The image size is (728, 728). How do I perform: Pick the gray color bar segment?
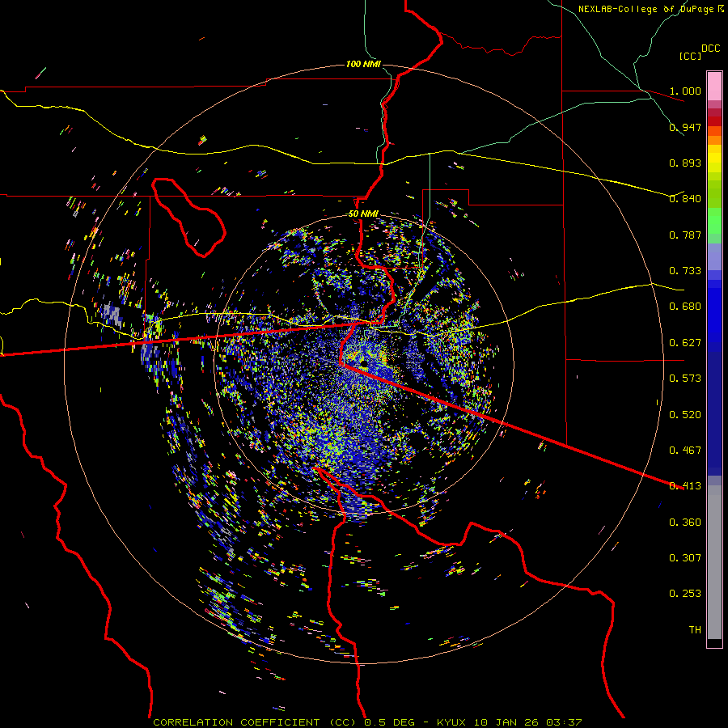[x=714, y=562]
